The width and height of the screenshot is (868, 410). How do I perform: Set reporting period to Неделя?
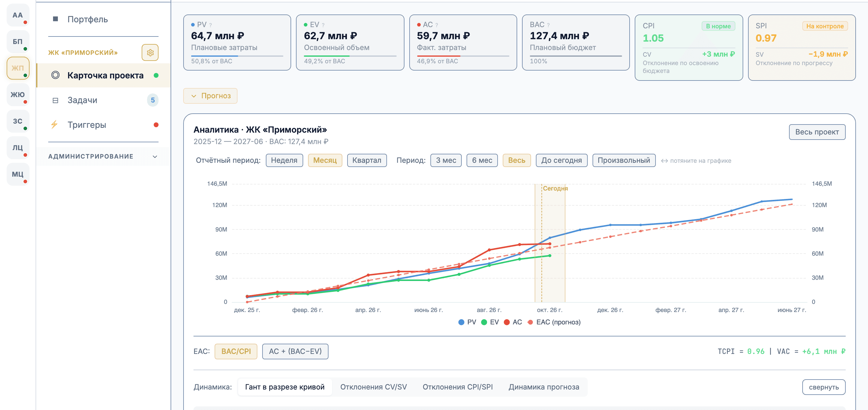click(284, 160)
